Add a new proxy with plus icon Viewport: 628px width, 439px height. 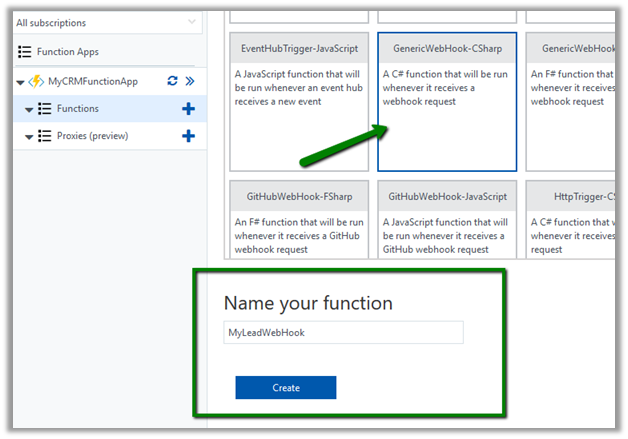pos(188,136)
